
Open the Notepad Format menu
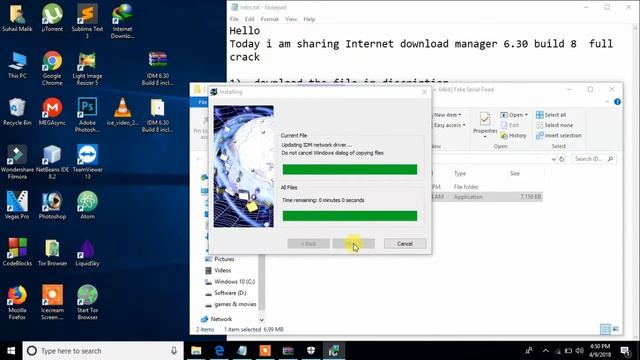[269, 19]
